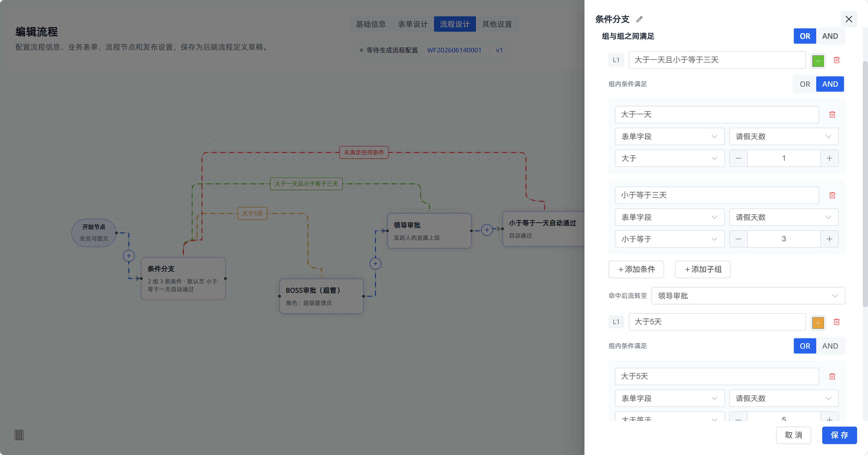Focus the 大于一天 condition name field
The width and height of the screenshot is (868, 455).
717,114
